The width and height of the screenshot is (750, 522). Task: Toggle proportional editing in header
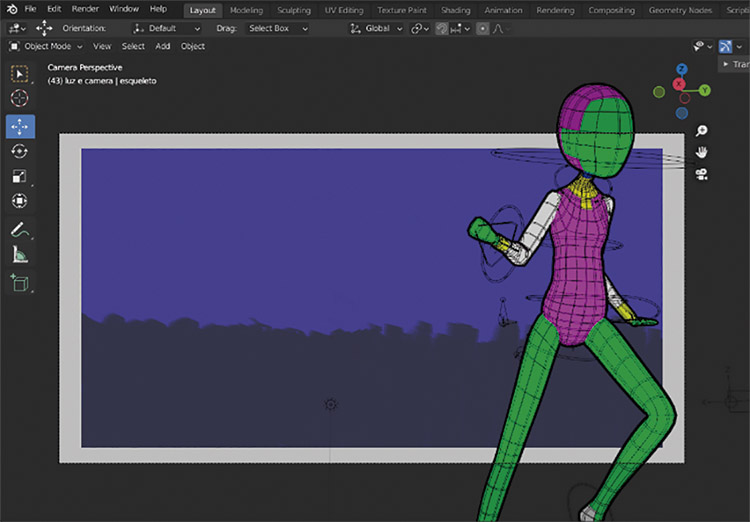(x=483, y=28)
